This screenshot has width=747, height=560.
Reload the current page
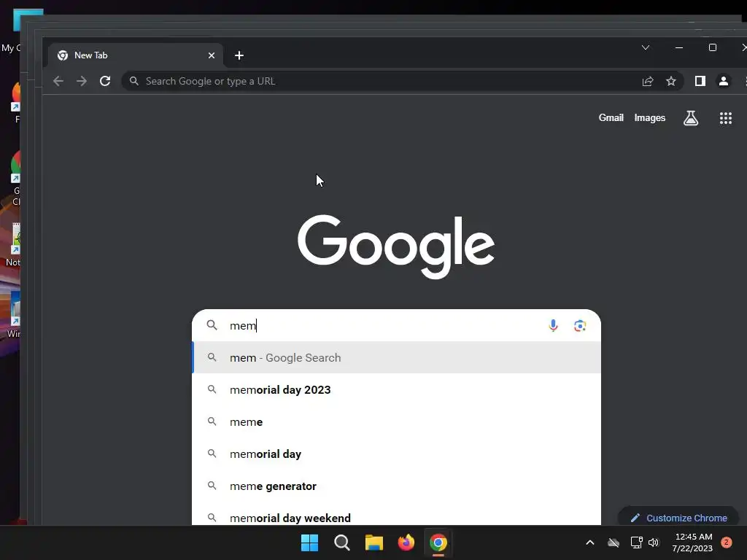[x=105, y=81]
